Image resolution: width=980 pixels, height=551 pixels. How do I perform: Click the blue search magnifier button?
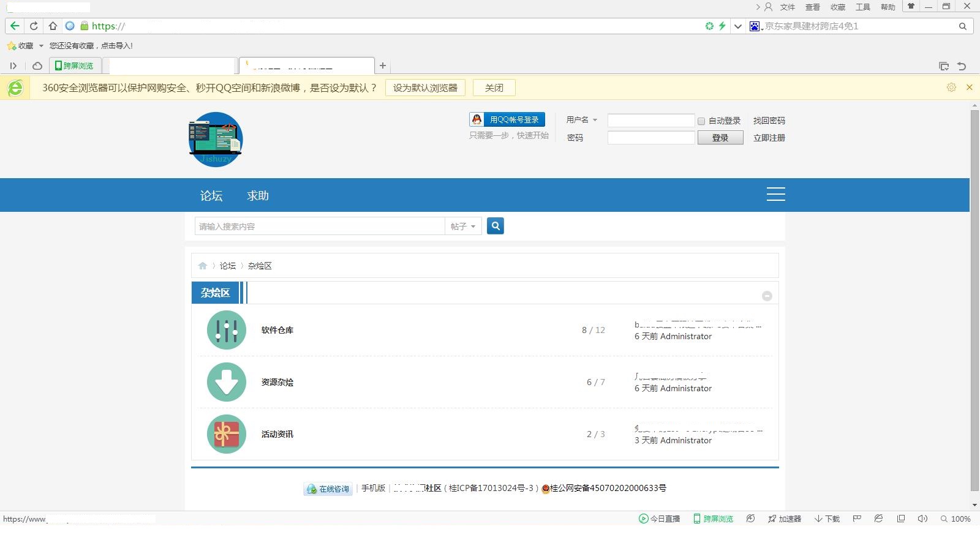coord(495,226)
